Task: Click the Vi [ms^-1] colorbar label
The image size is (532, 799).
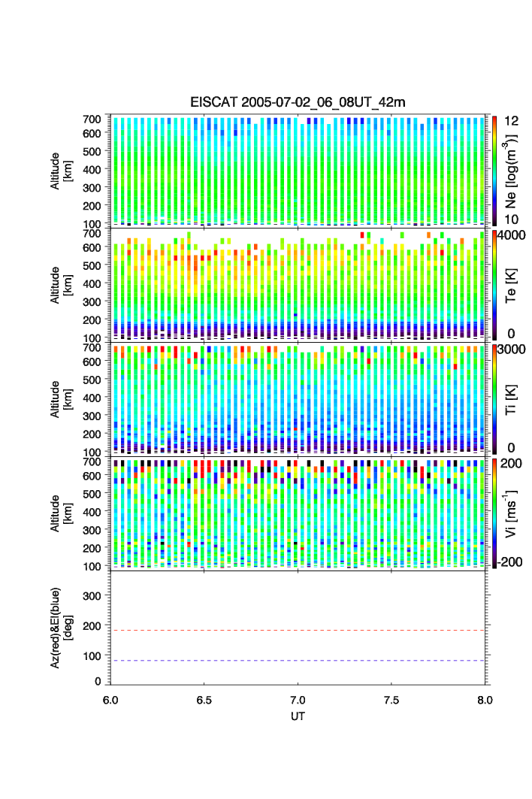Action: [x=511, y=513]
